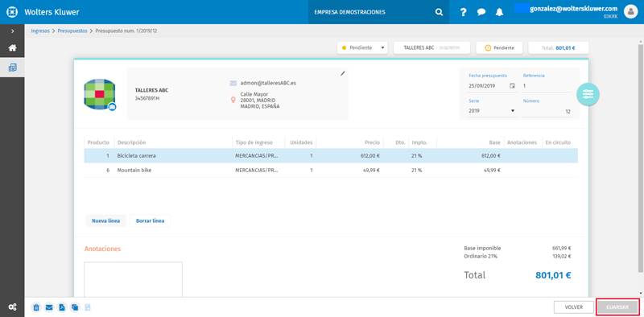
Task: Click the VOLVER button
Action: click(x=574, y=307)
